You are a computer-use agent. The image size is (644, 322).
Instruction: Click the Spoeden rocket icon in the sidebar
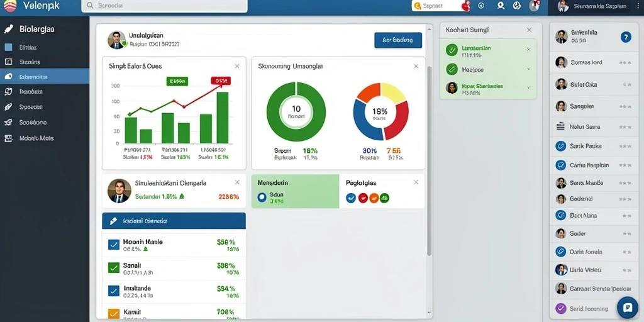8,107
